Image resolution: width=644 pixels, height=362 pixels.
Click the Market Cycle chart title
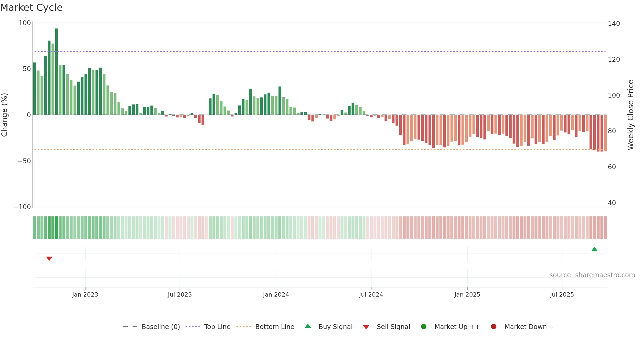[x=31, y=8]
